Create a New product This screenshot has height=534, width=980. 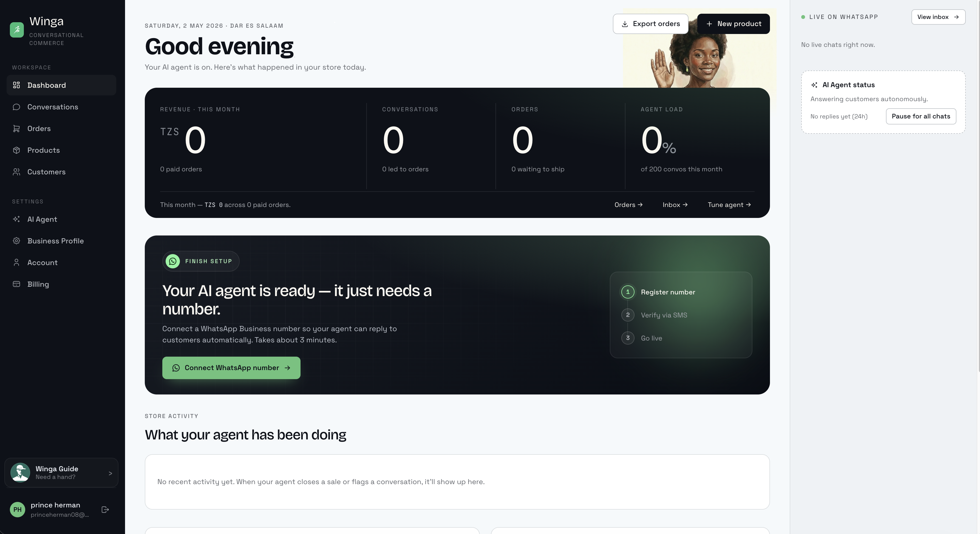[x=733, y=24]
